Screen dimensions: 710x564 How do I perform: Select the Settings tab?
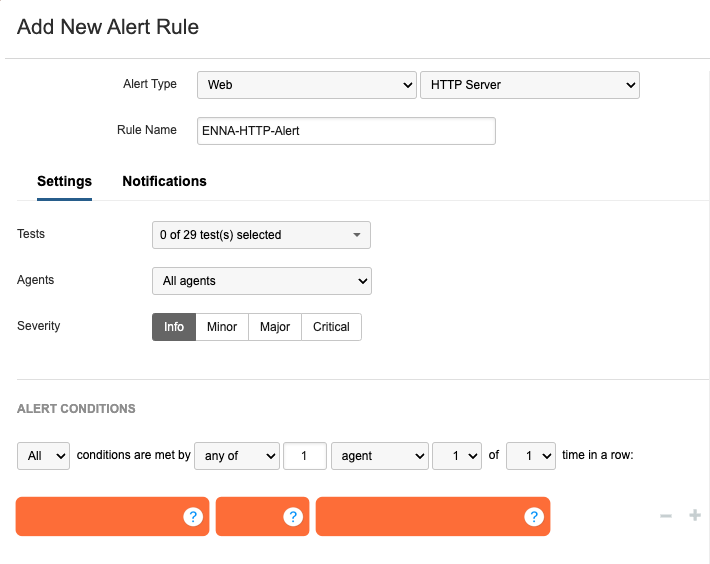point(64,182)
